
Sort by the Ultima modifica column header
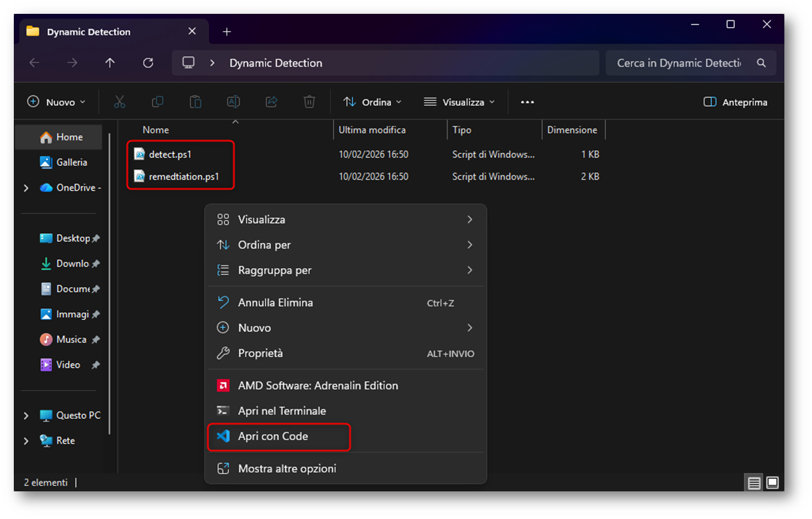click(372, 130)
